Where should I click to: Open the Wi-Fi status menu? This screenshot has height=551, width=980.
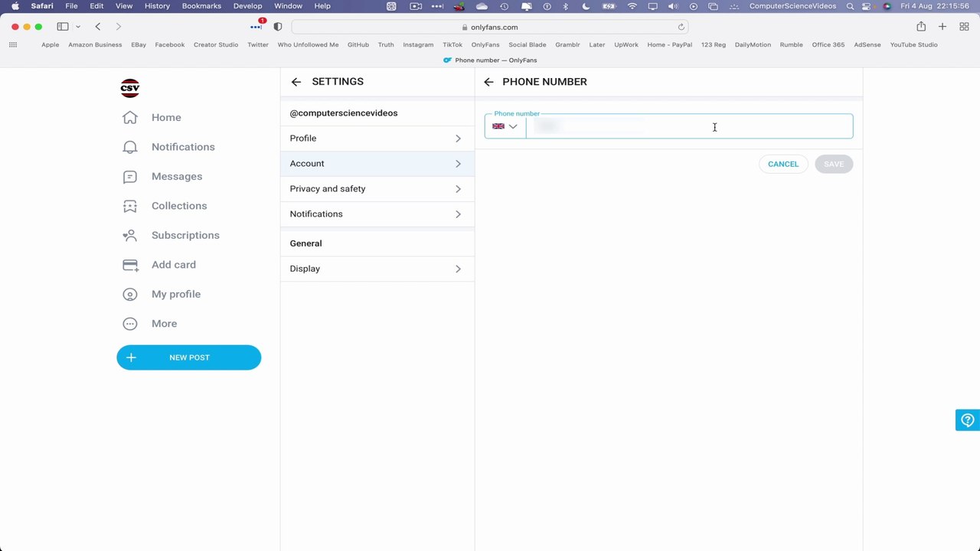tap(632, 6)
